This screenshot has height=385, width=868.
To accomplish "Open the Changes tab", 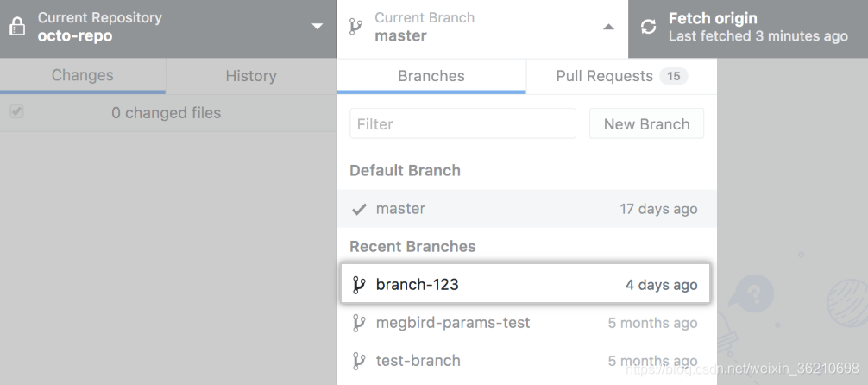I will pyautogui.click(x=83, y=76).
